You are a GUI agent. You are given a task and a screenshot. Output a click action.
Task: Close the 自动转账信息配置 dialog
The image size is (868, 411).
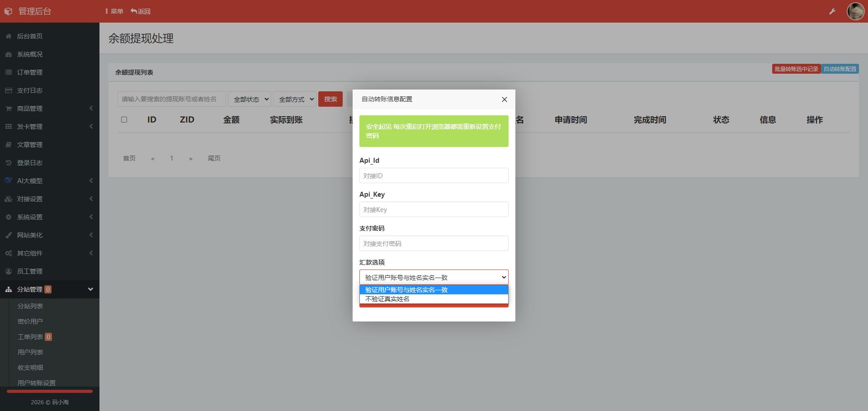coord(504,99)
